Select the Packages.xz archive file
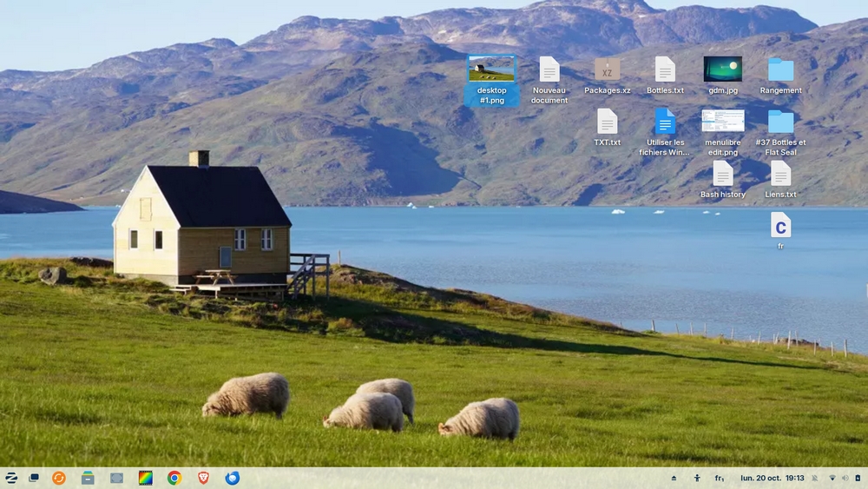Image resolution: width=868 pixels, height=489 pixels. [x=607, y=69]
